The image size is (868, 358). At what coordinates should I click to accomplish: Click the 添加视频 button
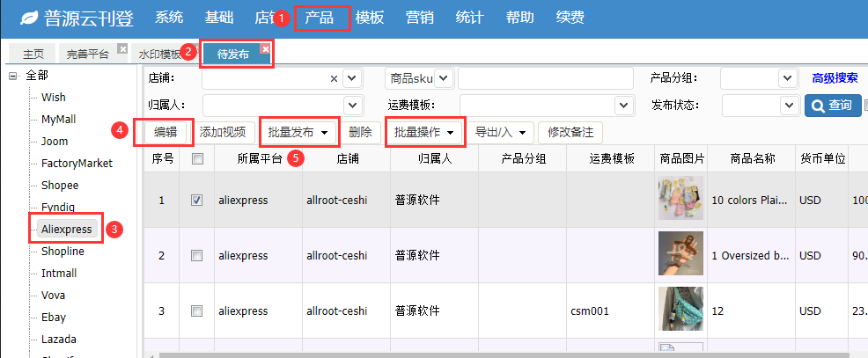(x=223, y=132)
